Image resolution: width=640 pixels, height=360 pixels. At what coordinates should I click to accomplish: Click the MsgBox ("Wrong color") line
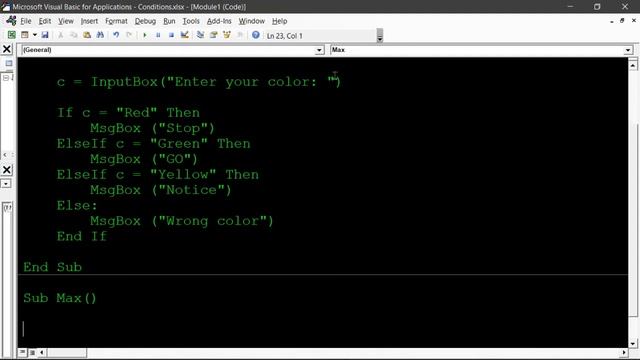coord(182,221)
